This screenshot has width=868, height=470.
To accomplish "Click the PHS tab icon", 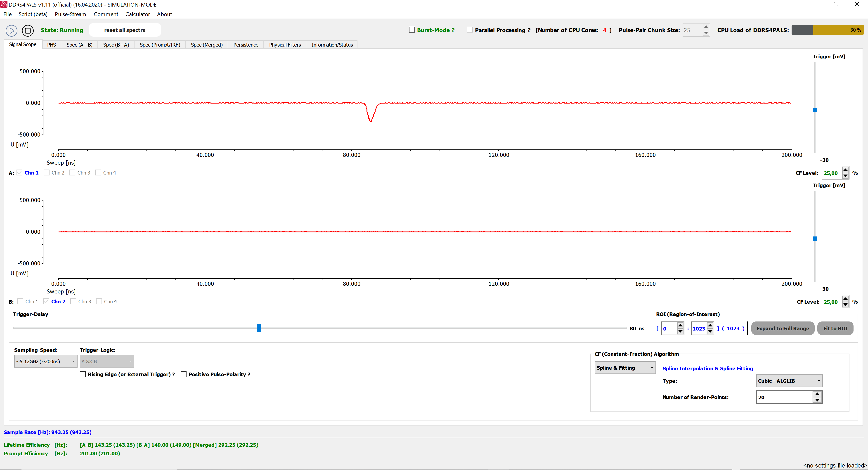I will pyautogui.click(x=52, y=45).
